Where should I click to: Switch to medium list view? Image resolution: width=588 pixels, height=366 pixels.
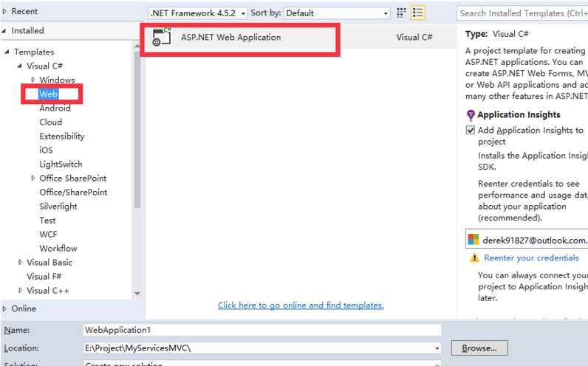418,13
